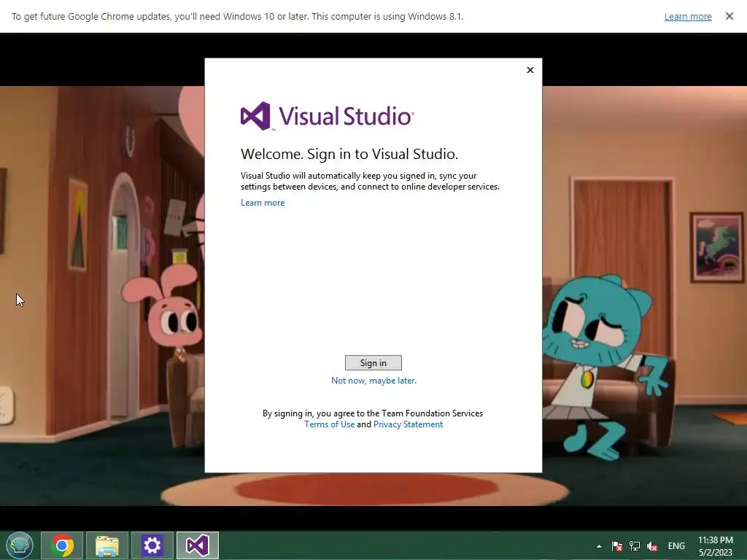Switch to Google Chrome in taskbar

tap(62, 545)
